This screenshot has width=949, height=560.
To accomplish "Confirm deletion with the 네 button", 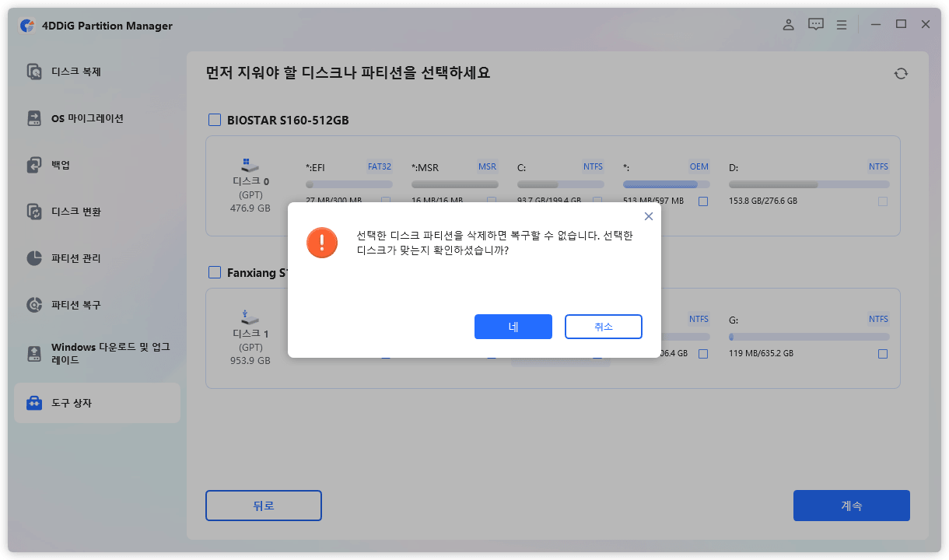I will [x=513, y=327].
